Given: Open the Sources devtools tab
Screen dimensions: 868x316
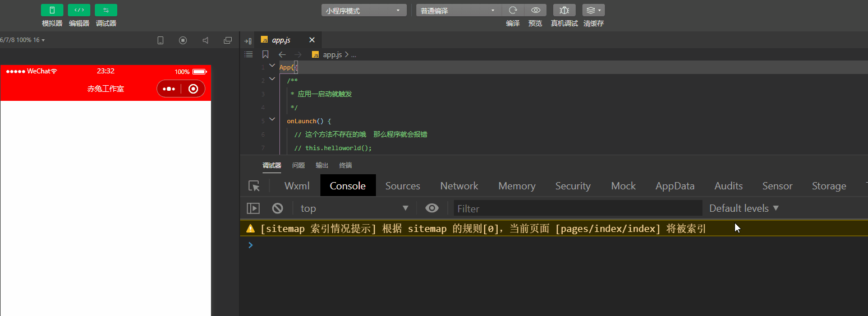Looking at the screenshot, I should (x=403, y=186).
